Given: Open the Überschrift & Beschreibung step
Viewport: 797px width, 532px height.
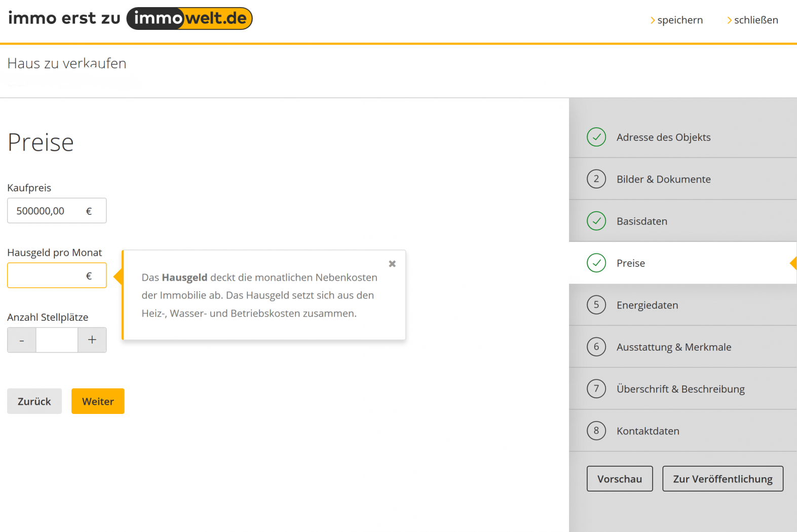Looking at the screenshot, I should click(x=683, y=389).
